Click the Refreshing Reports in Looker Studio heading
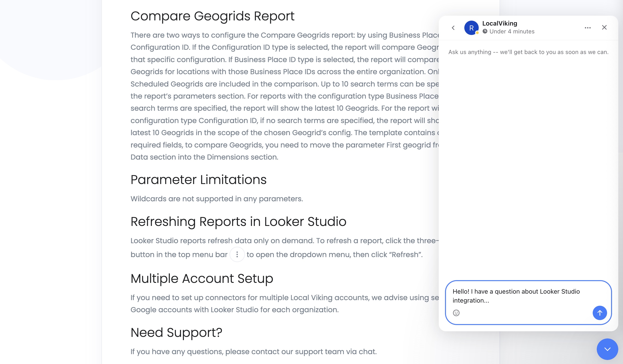Screen dimensions: 623x364 238,221
